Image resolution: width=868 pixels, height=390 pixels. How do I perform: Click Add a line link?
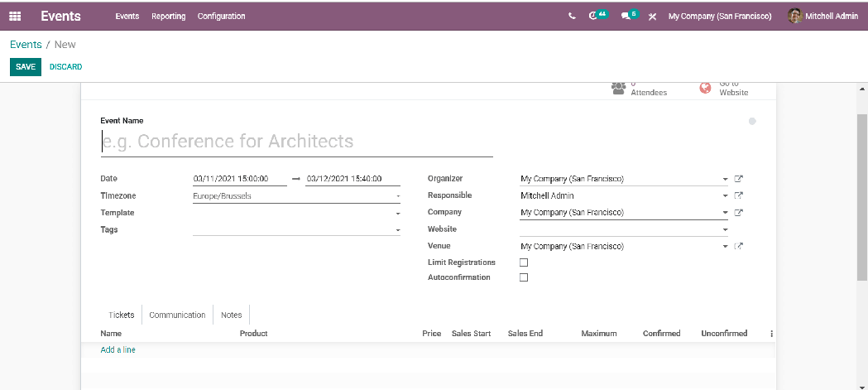pos(117,349)
